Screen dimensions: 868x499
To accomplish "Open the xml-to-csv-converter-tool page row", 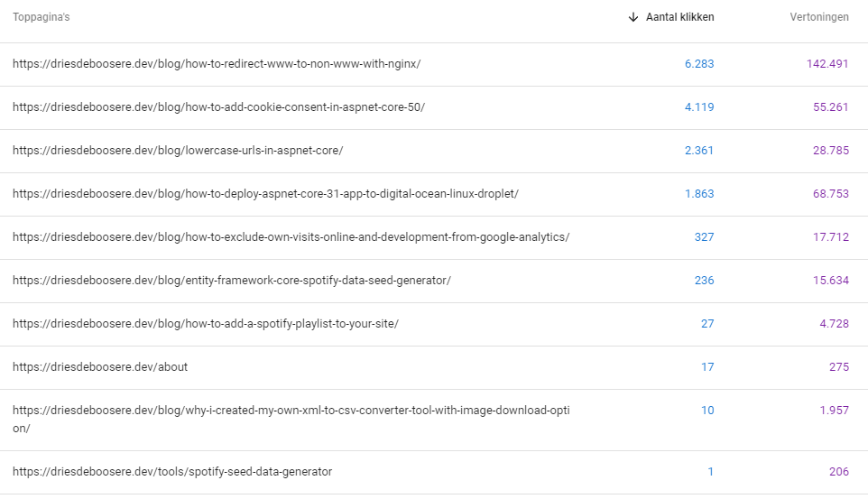I will [434, 420].
